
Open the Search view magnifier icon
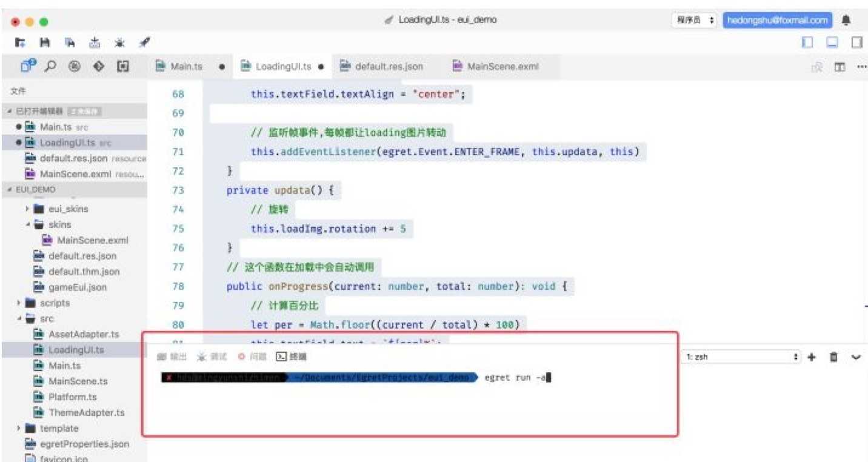click(52, 66)
